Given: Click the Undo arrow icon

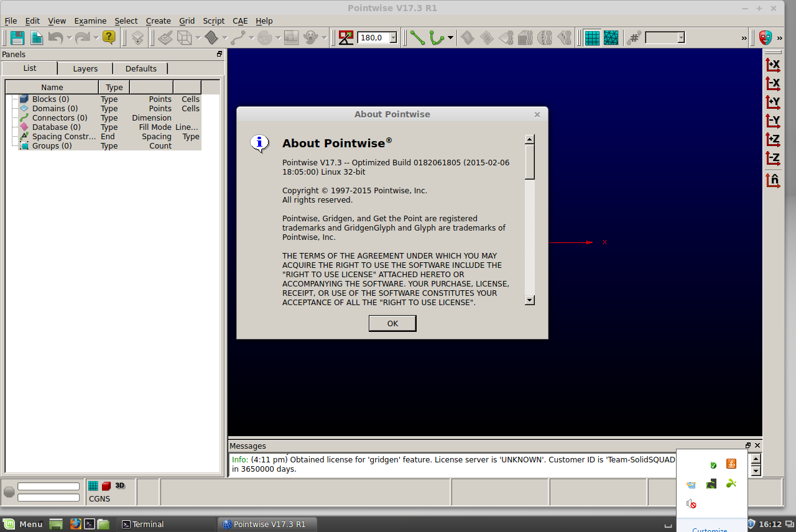Looking at the screenshot, I should (55, 37).
